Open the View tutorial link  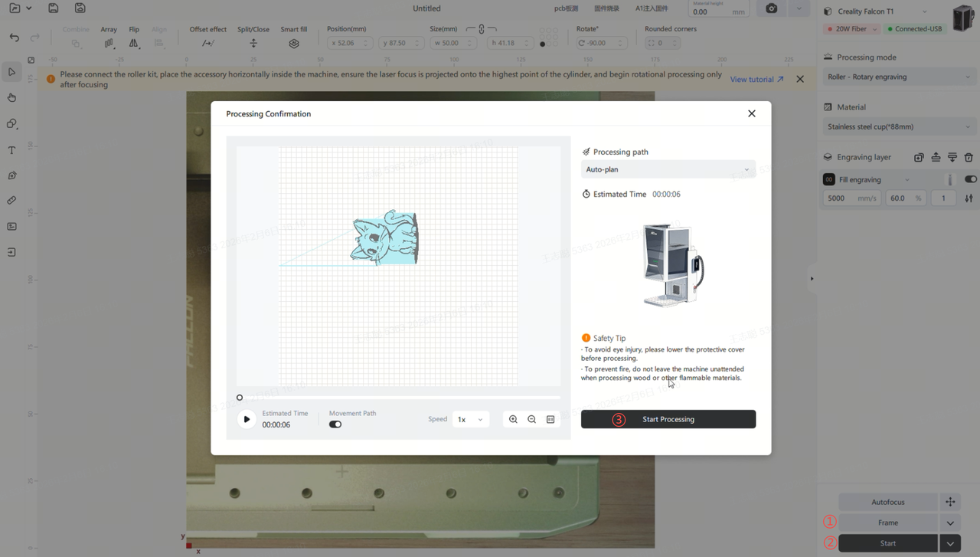click(756, 79)
